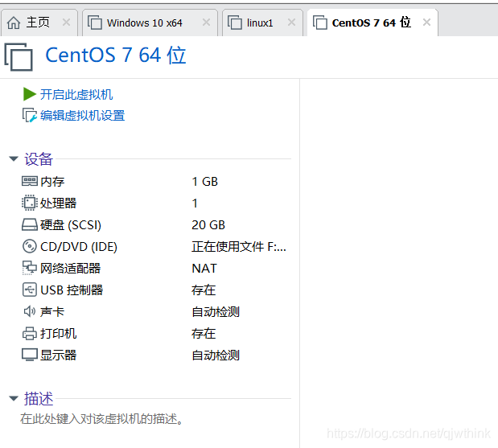Select the 声卡 device label
The height and width of the screenshot is (448, 498).
coord(52,312)
